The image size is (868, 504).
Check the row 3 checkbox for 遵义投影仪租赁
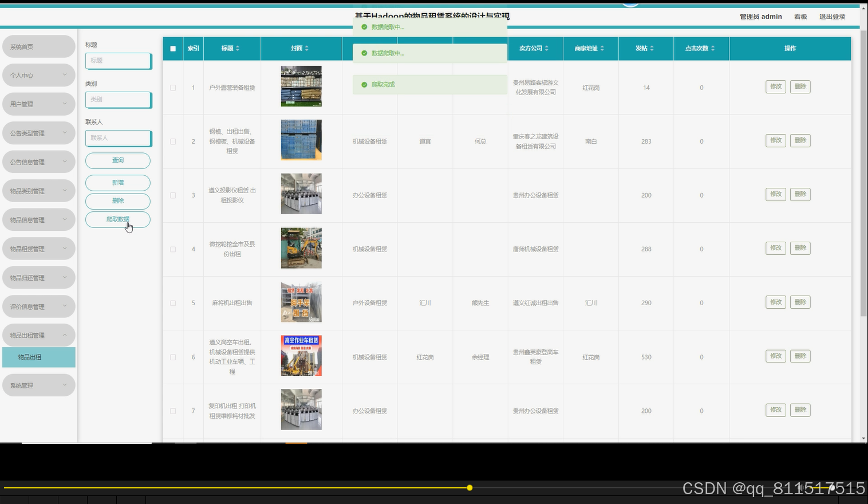[x=173, y=195]
